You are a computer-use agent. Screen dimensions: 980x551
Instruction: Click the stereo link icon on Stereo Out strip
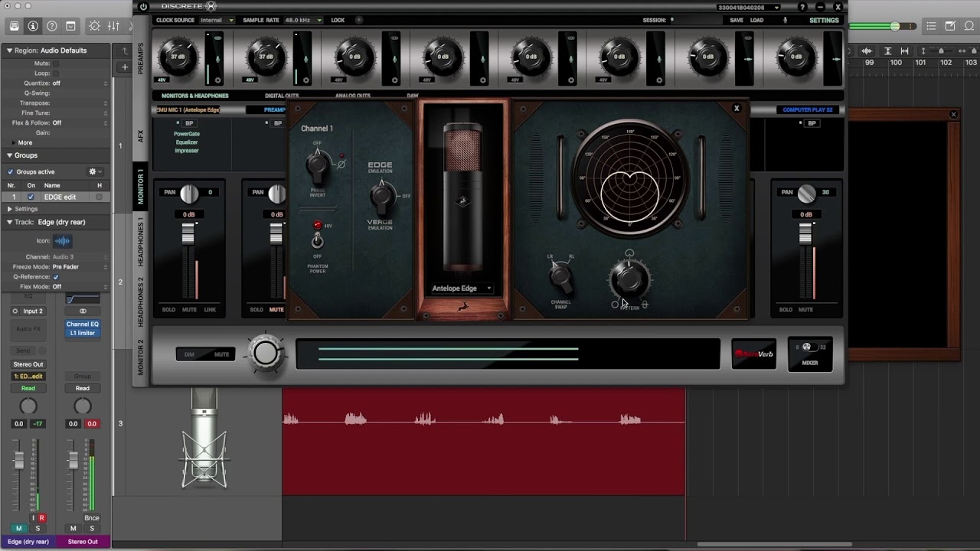(x=83, y=311)
